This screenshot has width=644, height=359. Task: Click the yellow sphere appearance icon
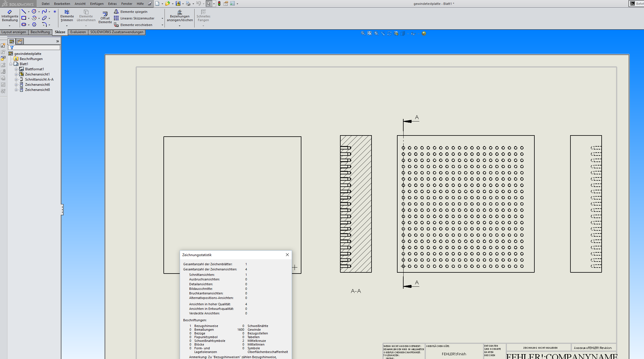pos(424,33)
